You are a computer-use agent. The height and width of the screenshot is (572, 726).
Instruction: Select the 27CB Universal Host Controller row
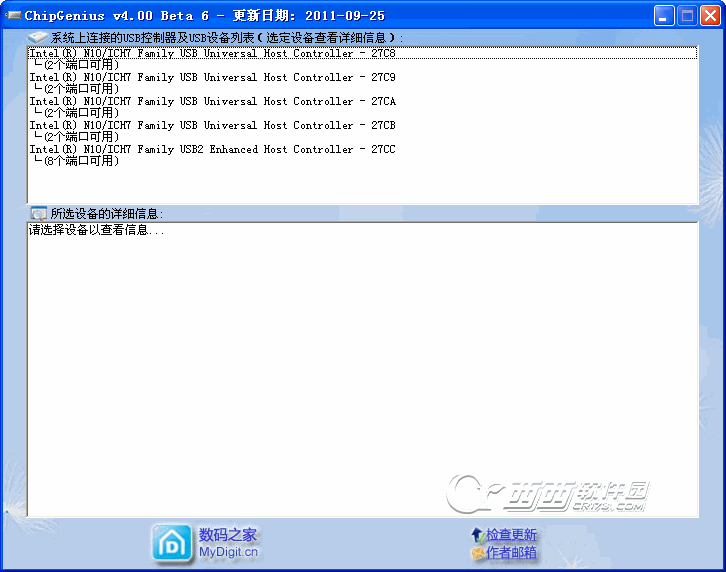(362, 126)
